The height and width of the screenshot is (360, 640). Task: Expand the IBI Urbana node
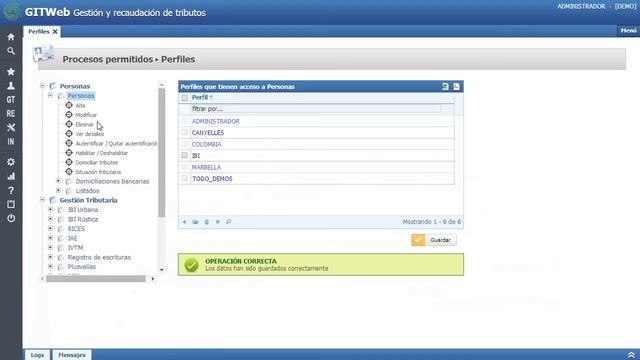pos(51,209)
